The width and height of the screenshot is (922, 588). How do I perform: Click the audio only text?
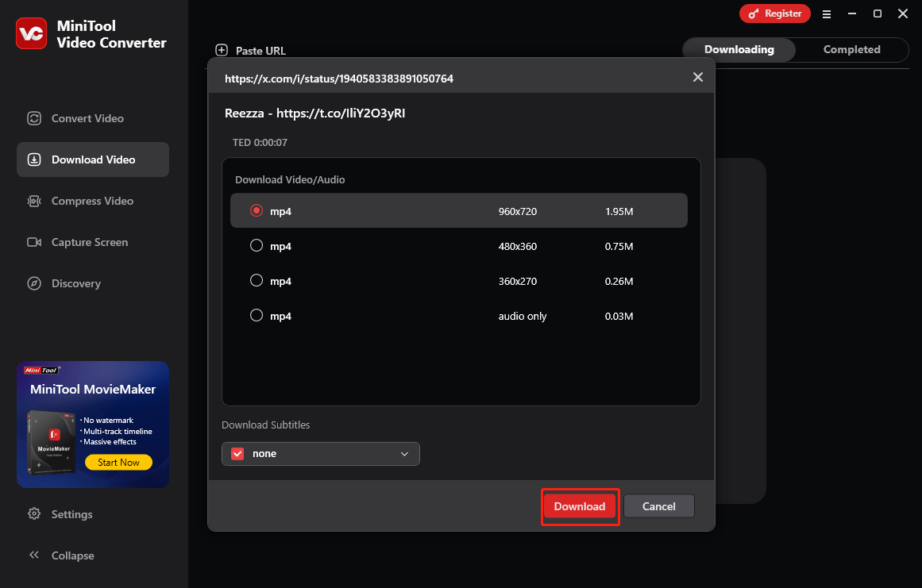tap(523, 317)
